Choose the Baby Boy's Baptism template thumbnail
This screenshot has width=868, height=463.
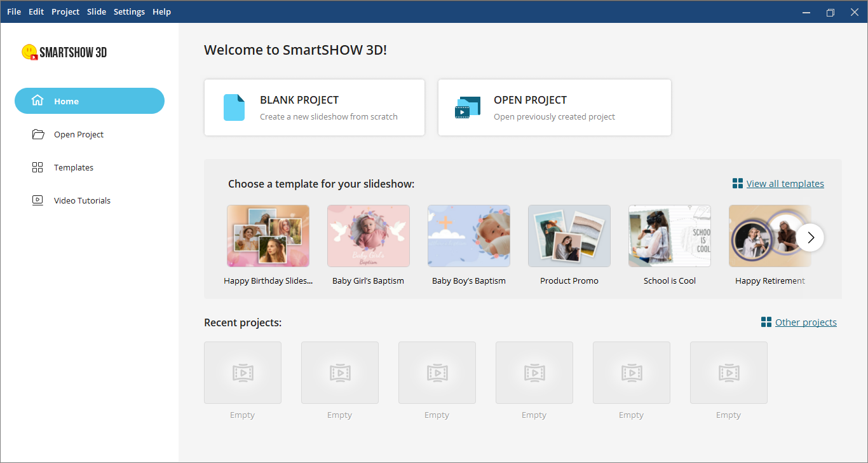pyautogui.click(x=469, y=236)
